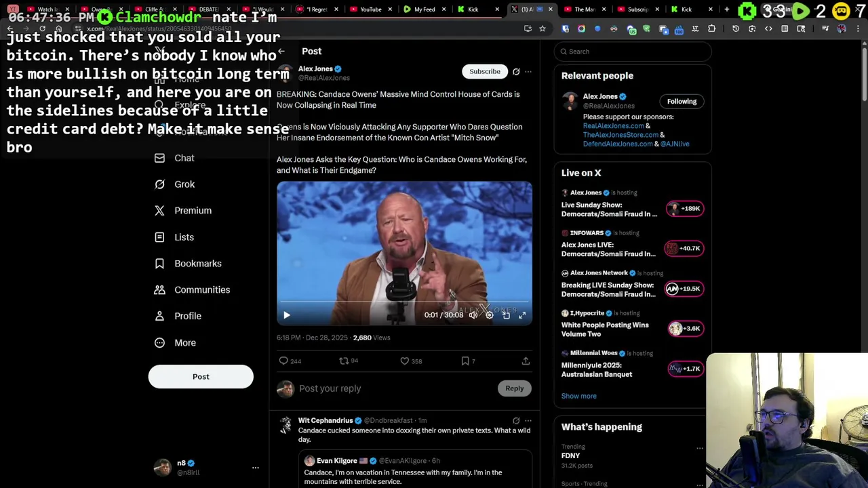This screenshot has width=868, height=488.
Task: Go back with the arrow beside Post heading
Action: (x=281, y=52)
